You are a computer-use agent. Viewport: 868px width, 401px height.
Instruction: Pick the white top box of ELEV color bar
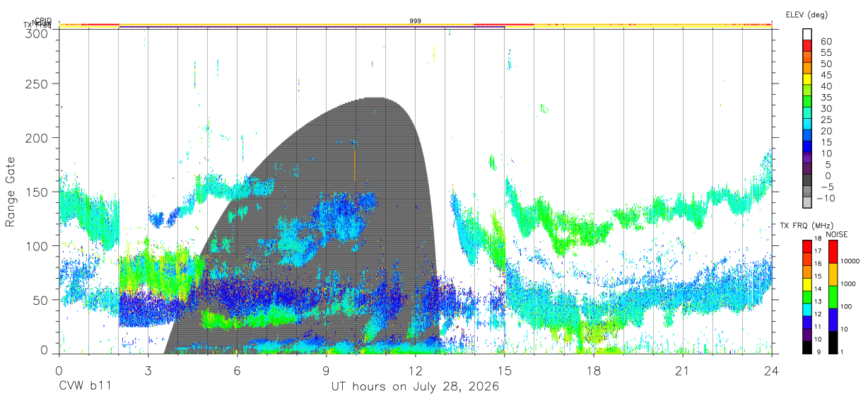[807, 34]
